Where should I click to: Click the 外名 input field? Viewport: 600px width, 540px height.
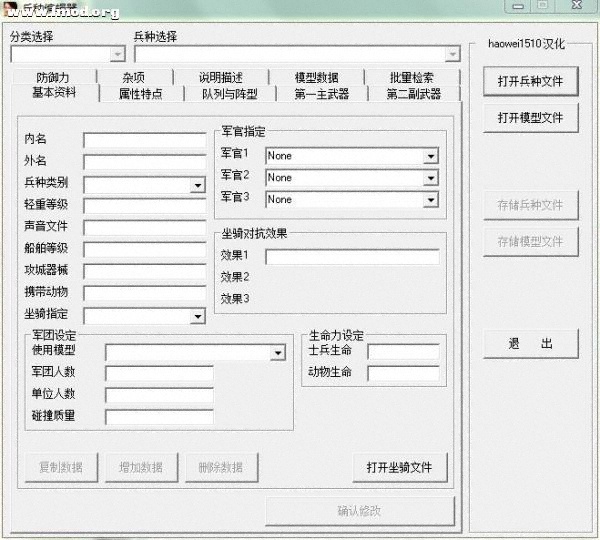pyautogui.click(x=145, y=162)
